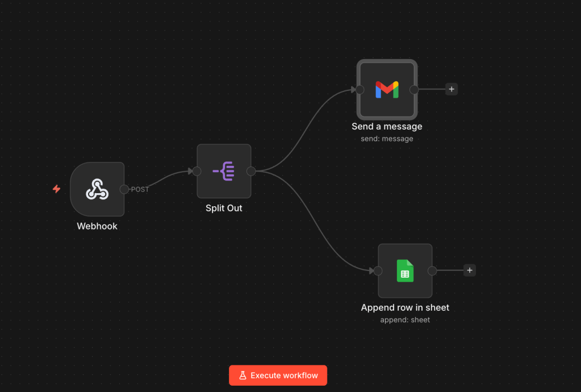
Task: Click the orange lightning trigger icon beside Webhook
Action: (x=56, y=189)
